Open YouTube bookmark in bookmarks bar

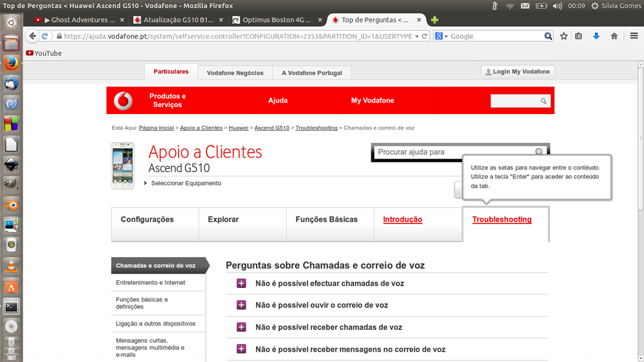[x=44, y=53]
